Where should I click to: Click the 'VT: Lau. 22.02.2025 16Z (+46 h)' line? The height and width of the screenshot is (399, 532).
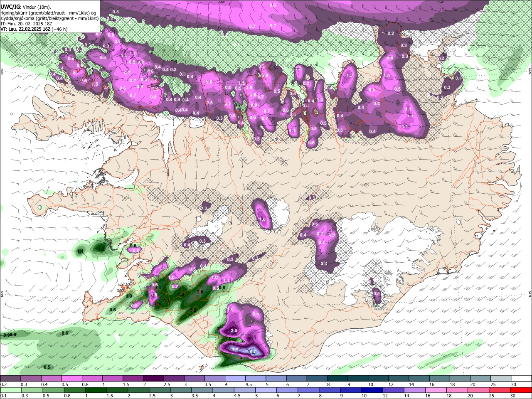coord(34,29)
